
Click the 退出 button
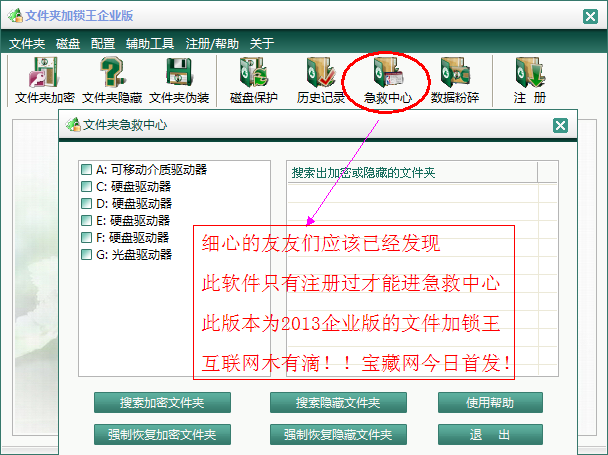[x=490, y=434]
